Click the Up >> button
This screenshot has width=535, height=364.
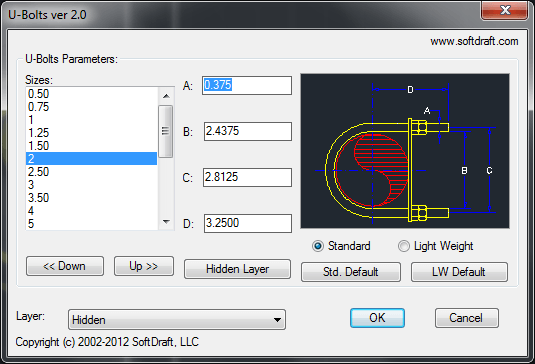point(144,266)
